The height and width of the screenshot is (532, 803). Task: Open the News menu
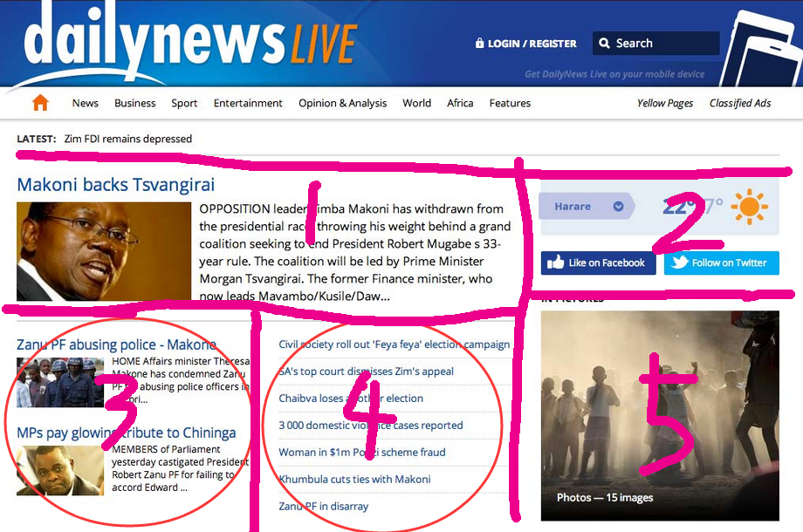pyautogui.click(x=85, y=103)
